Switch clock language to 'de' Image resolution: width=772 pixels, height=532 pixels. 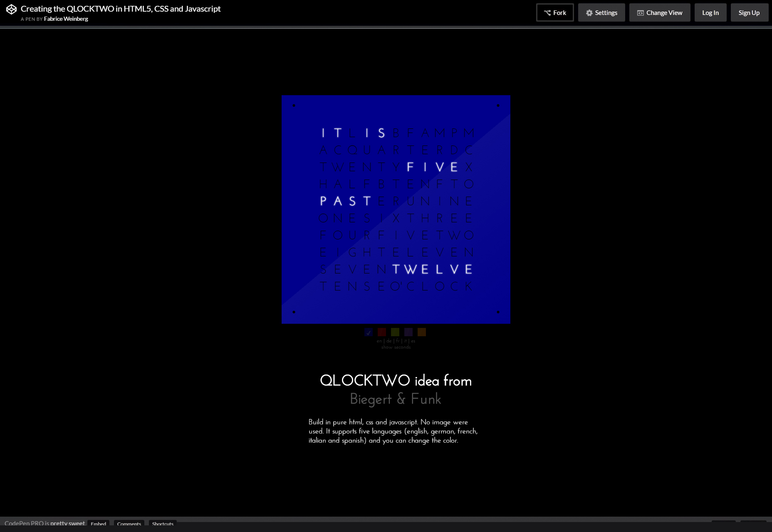point(389,341)
